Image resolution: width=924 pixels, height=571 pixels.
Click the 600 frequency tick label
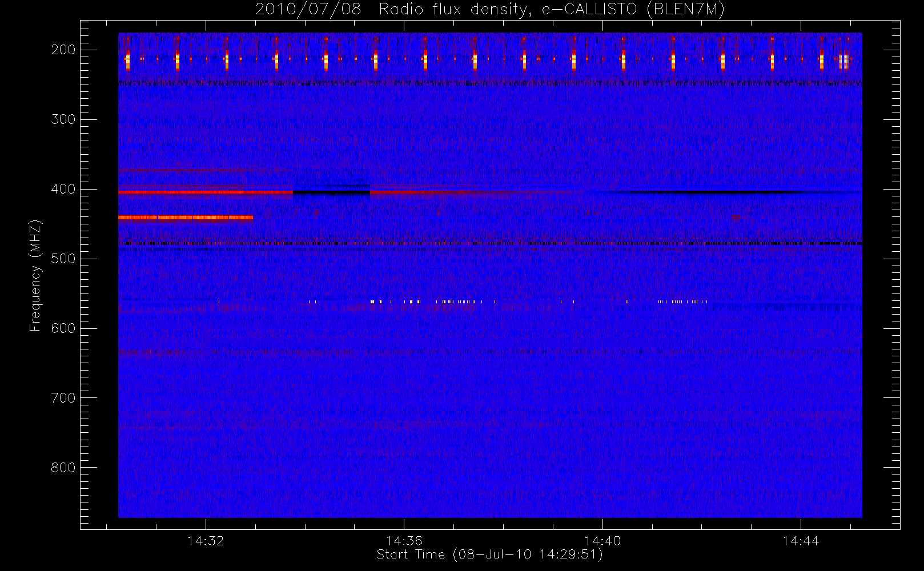click(63, 328)
